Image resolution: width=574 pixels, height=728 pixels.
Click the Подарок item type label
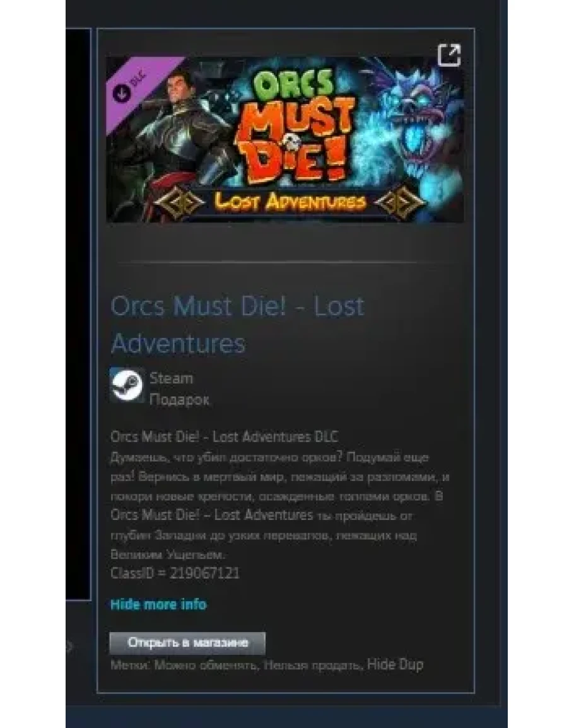[179, 399]
